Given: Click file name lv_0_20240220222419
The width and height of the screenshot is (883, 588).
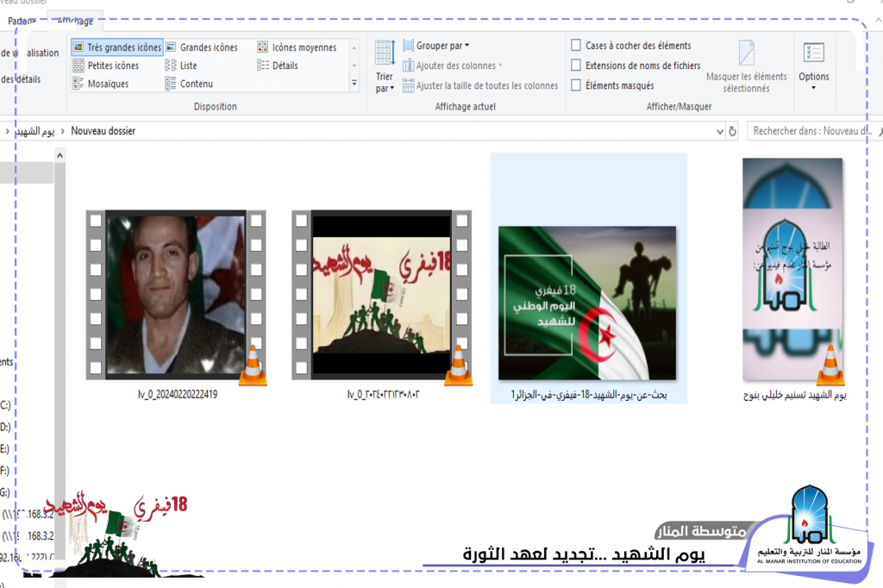Looking at the screenshot, I should tap(178, 394).
